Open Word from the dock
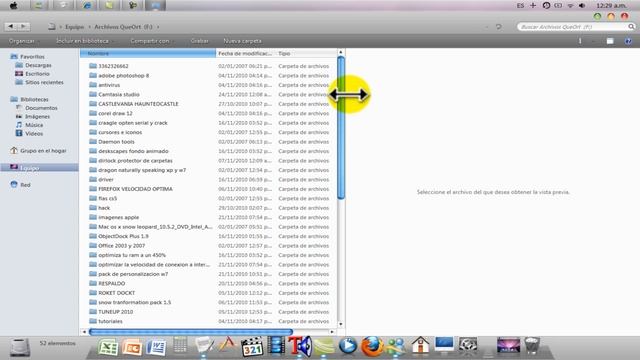The image size is (640, 360). tap(156, 347)
